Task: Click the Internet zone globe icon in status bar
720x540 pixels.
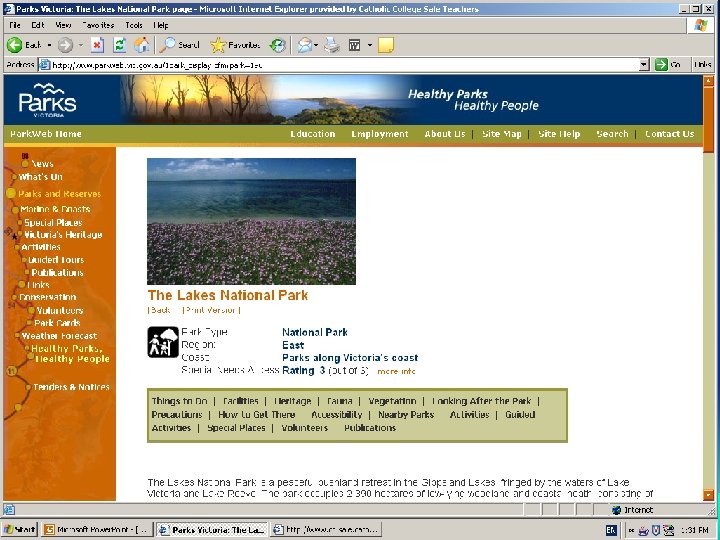Action: pos(616,510)
